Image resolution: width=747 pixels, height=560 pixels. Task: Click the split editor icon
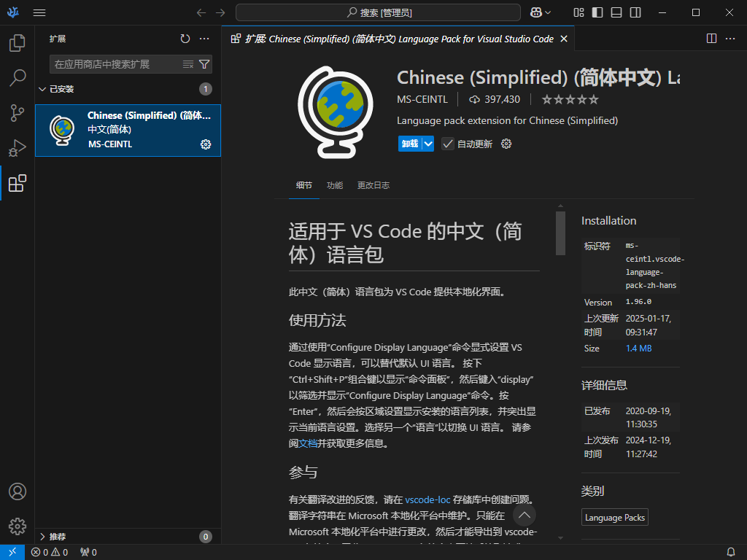pos(712,39)
